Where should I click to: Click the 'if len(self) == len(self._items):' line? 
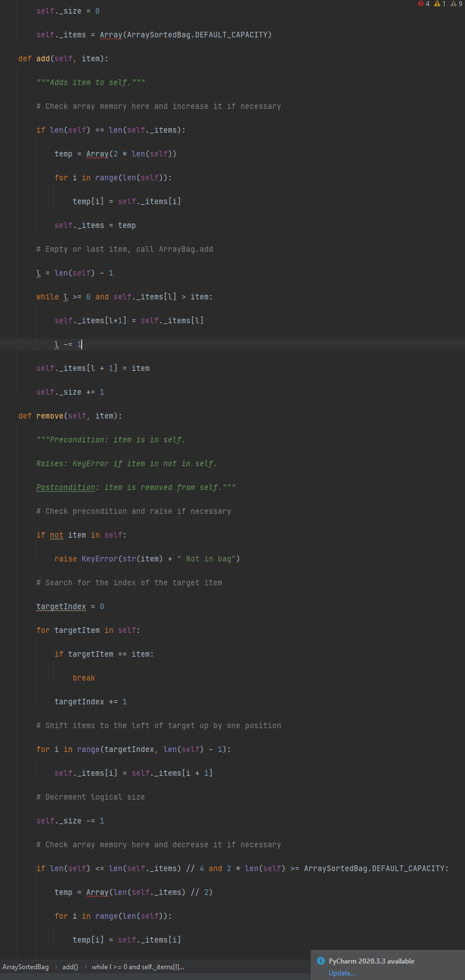(x=111, y=130)
